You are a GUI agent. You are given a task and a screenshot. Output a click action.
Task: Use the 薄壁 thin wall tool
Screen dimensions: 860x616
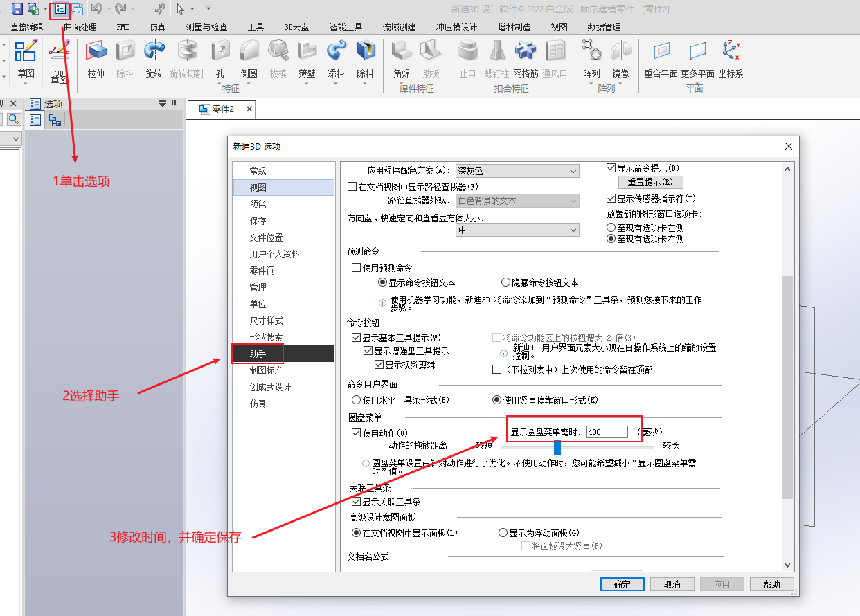[307, 59]
